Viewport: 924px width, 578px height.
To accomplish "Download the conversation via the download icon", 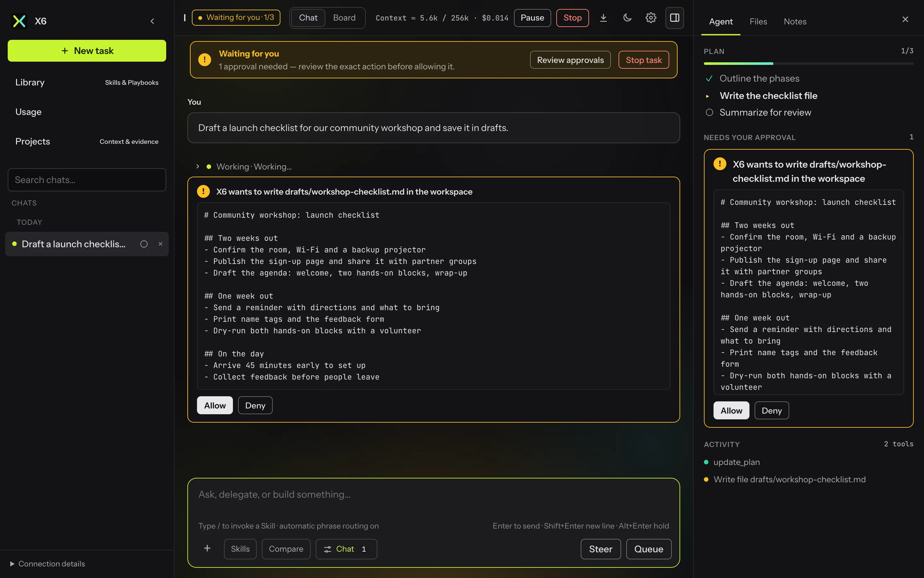I will (603, 18).
